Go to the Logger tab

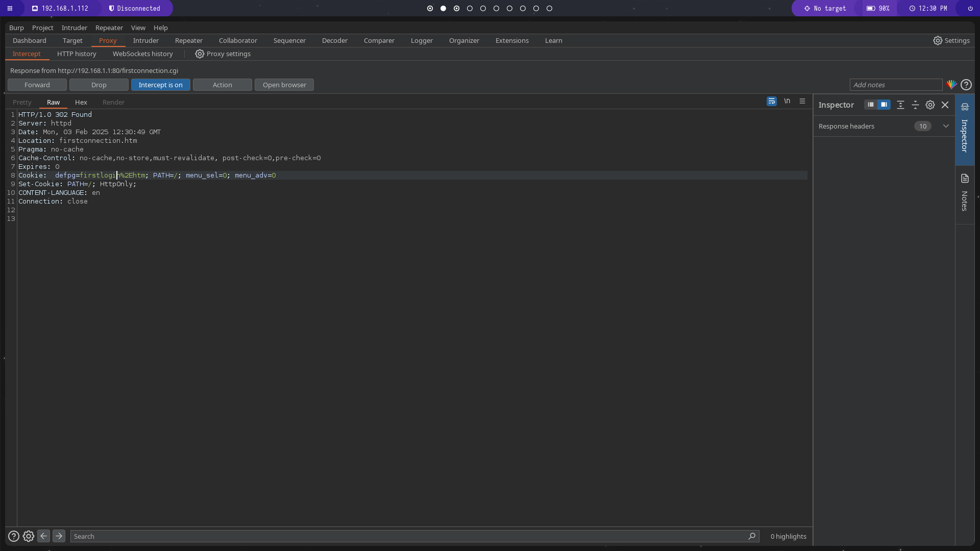[x=422, y=40]
